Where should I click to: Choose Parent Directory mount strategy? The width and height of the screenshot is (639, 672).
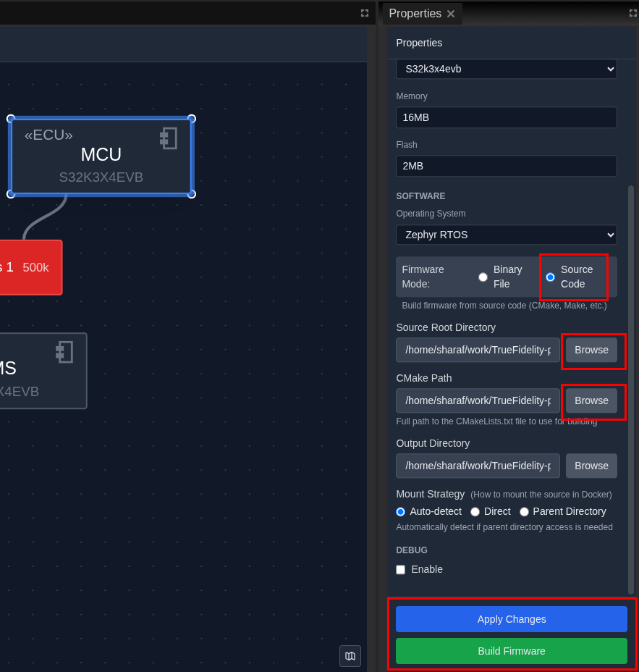coord(524,512)
